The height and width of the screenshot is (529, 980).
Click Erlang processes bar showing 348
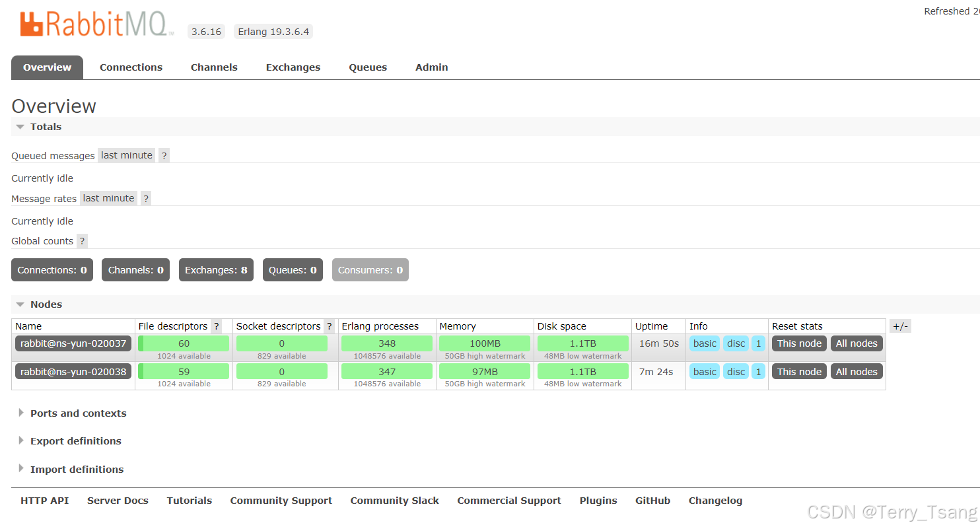pyautogui.click(x=387, y=343)
